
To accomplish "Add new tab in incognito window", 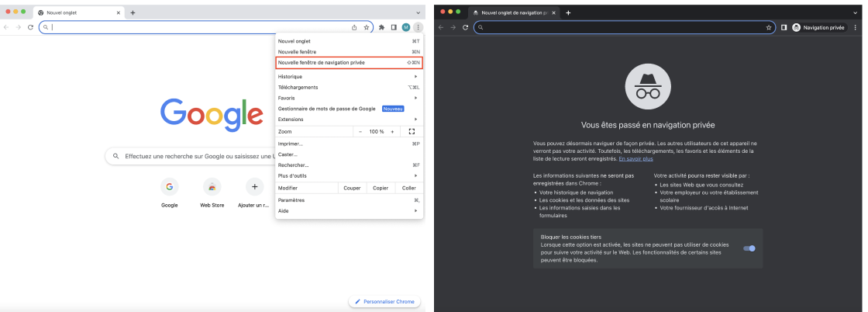I will (569, 12).
